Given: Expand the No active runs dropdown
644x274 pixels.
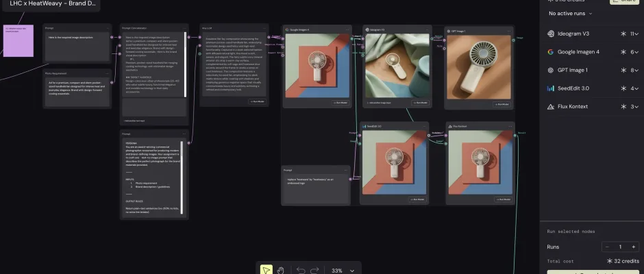Looking at the screenshot, I should pos(571,14).
